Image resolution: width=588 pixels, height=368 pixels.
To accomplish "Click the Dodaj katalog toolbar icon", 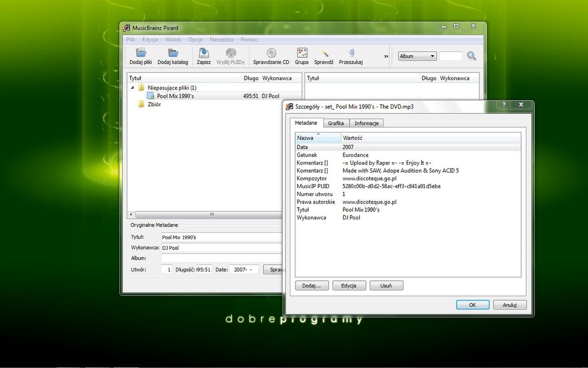I will pos(173,53).
